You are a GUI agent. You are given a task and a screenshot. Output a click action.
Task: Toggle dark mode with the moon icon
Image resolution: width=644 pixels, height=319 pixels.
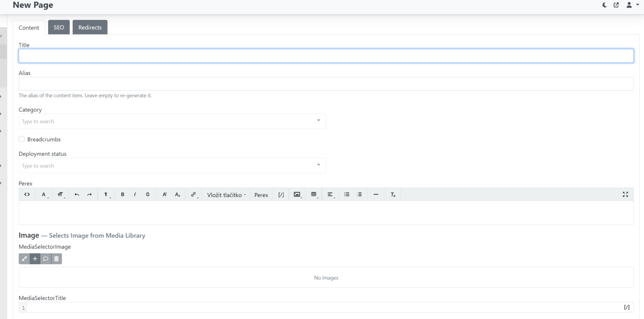[605, 5]
